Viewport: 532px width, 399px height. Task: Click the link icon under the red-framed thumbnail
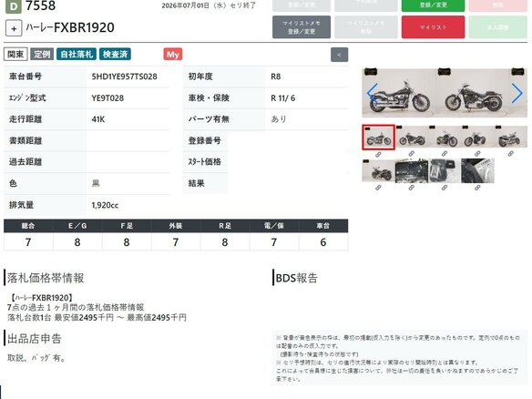(x=378, y=154)
